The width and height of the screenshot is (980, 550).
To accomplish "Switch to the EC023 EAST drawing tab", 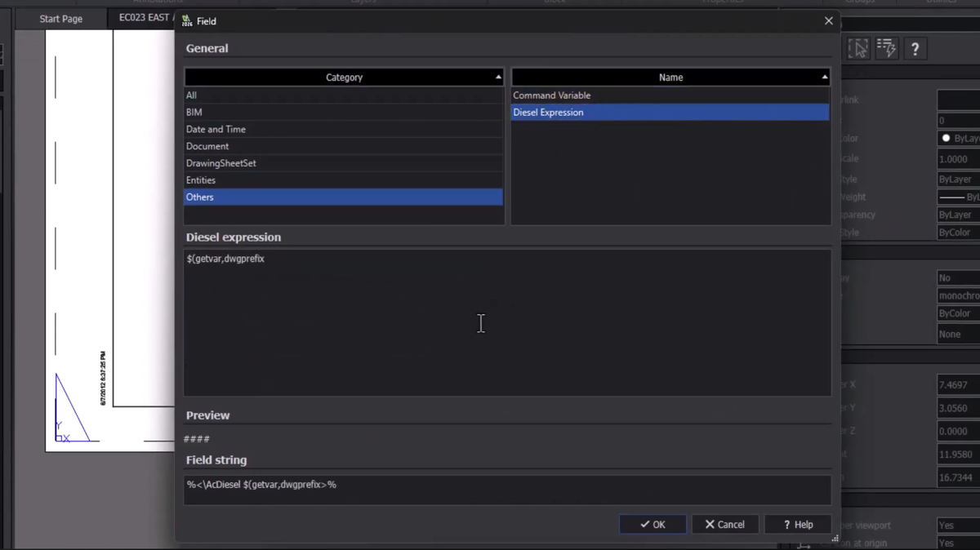I will coord(144,18).
